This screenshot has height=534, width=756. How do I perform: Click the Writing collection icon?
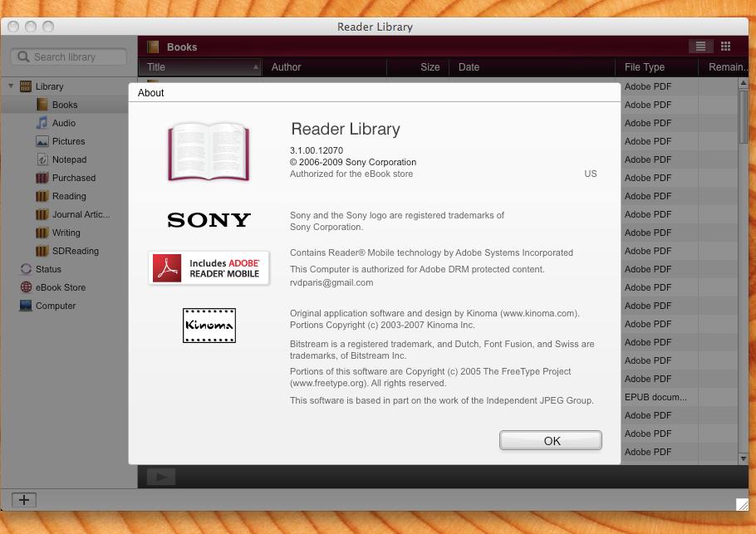pyautogui.click(x=42, y=233)
